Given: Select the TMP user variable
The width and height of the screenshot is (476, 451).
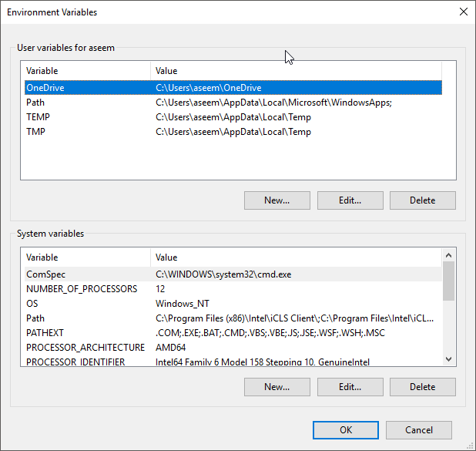Looking at the screenshot, I should coord(233,132).
